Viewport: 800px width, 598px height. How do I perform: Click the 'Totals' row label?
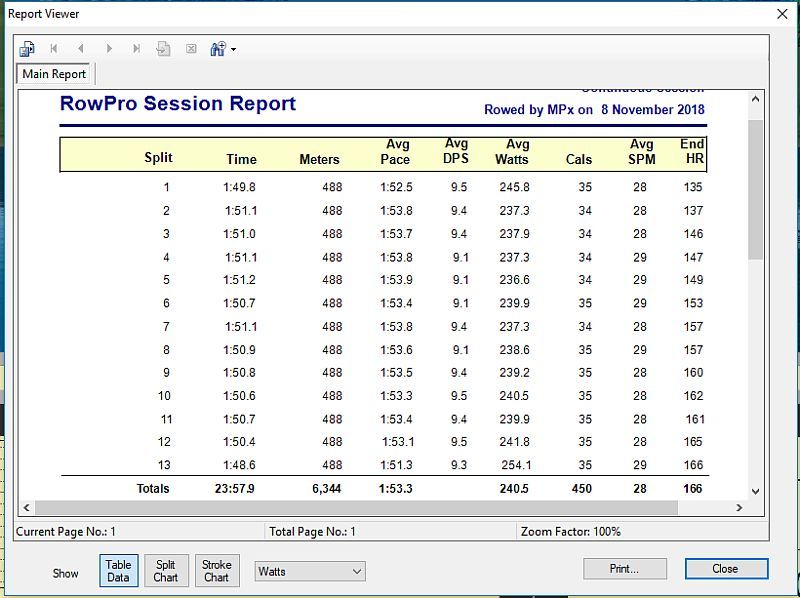click(153, 489)
